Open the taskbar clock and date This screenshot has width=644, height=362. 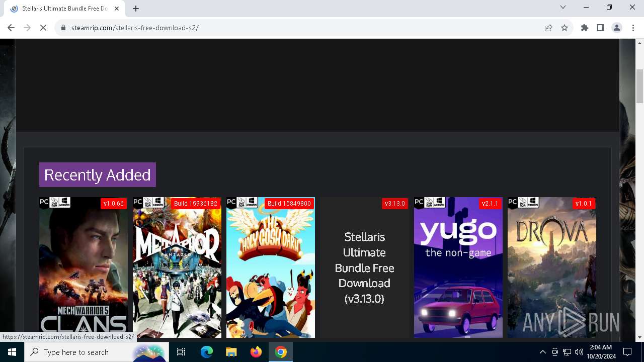(600, 352)
